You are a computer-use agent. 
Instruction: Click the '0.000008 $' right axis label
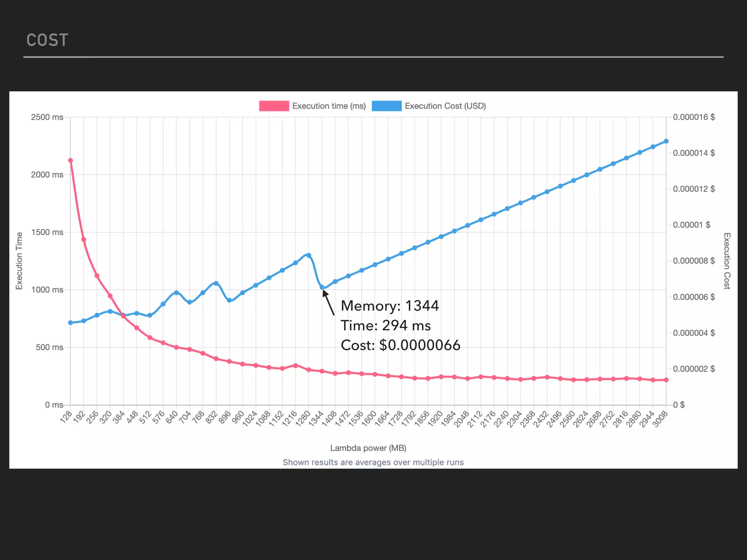[694, 261]
